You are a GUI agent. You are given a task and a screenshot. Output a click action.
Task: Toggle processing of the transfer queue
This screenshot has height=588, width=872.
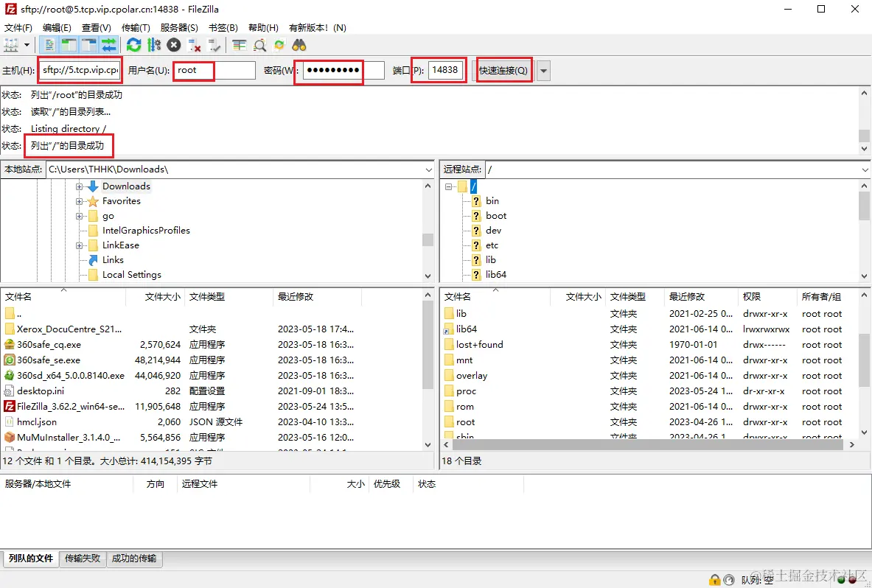154,45
